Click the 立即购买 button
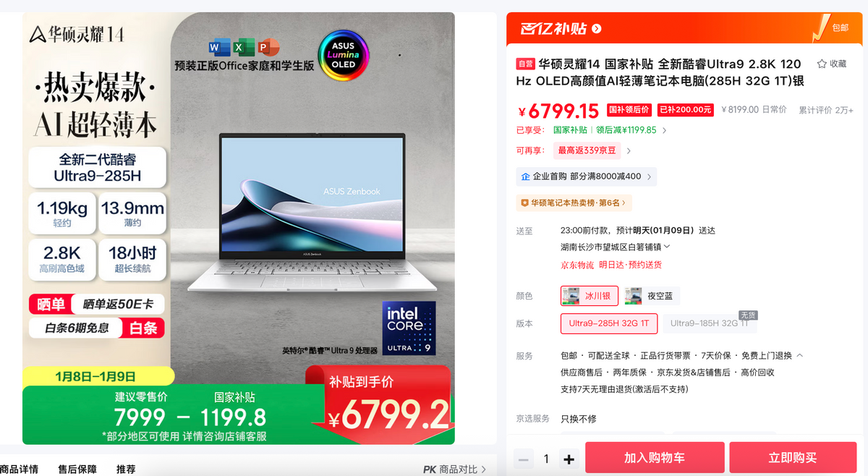Screen dimensions: 868x476 793,458
